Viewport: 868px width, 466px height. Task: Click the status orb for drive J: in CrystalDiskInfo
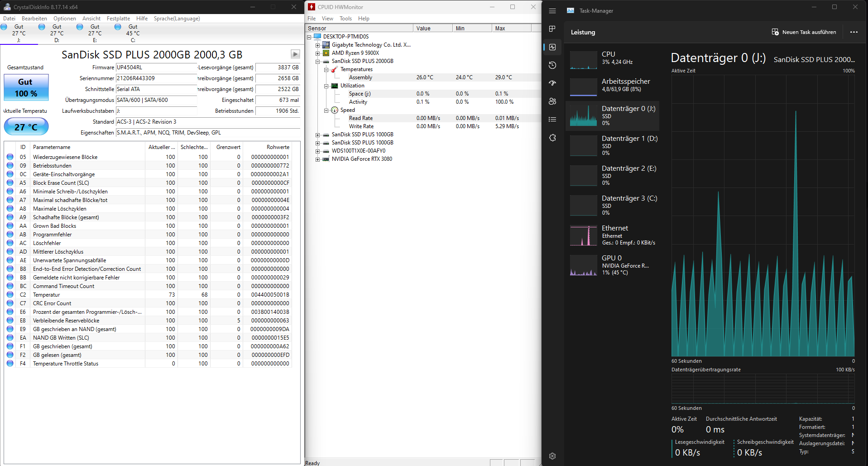(4, 27)
